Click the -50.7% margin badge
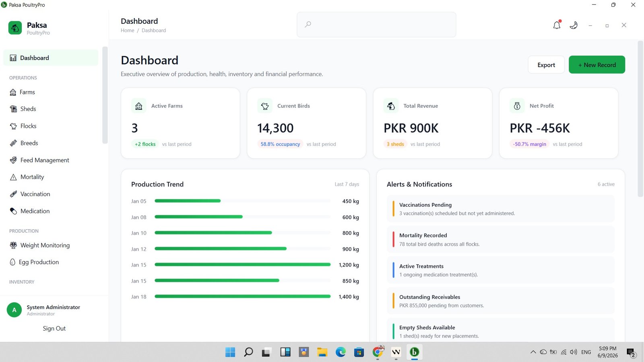 [x=529, y=144]
